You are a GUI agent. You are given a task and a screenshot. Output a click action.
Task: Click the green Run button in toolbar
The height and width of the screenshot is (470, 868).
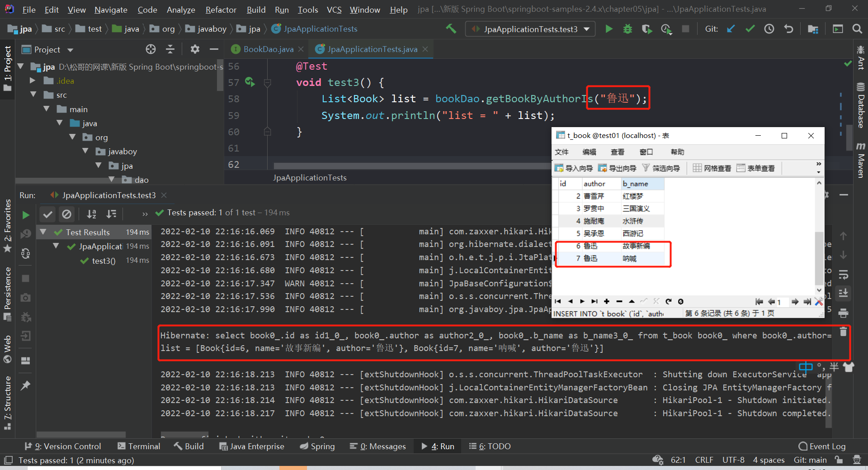tap(609, 29)
